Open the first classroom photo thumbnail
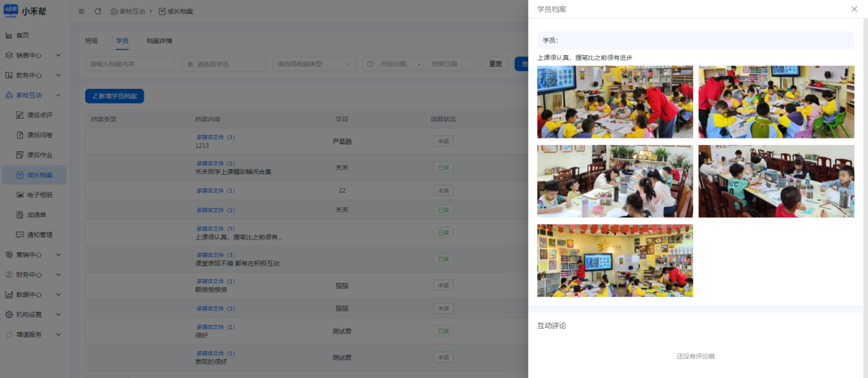 tap(614, 102)
